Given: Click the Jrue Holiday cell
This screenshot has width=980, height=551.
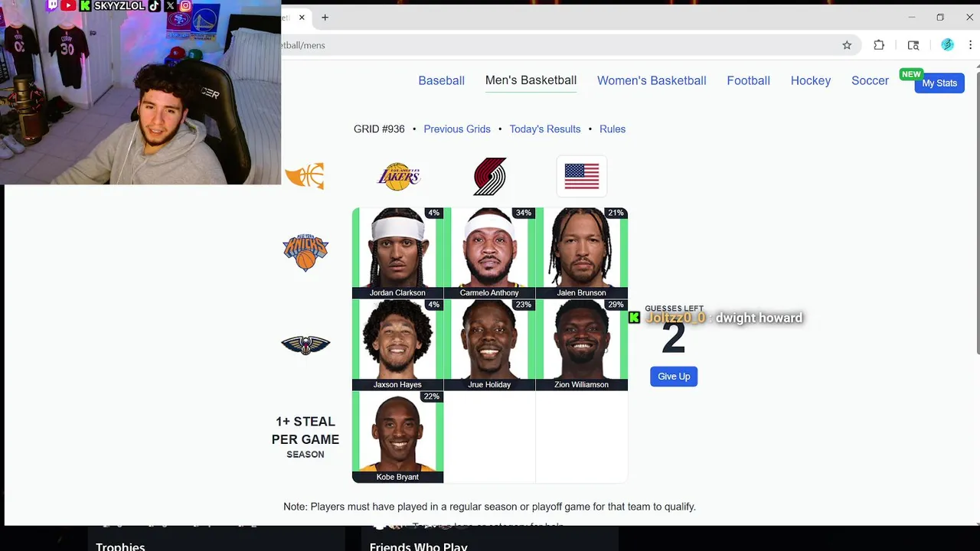Looking at the screenshot, I should tap(489, 344).
